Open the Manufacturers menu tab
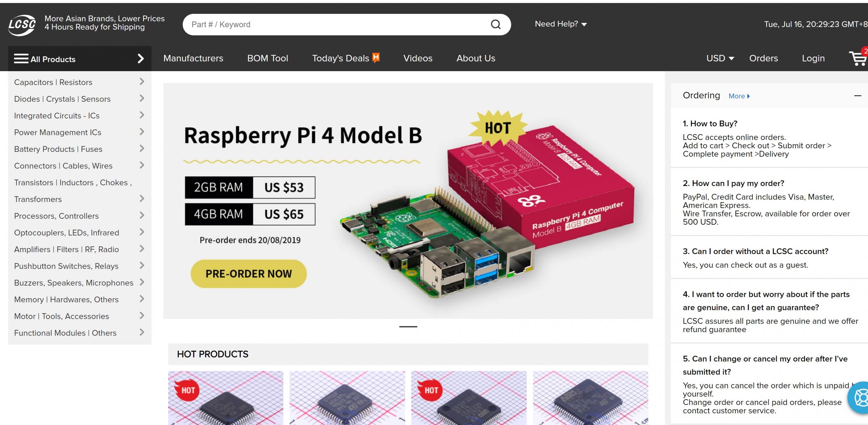Screen dimensions: 868x425 point(193,58)
